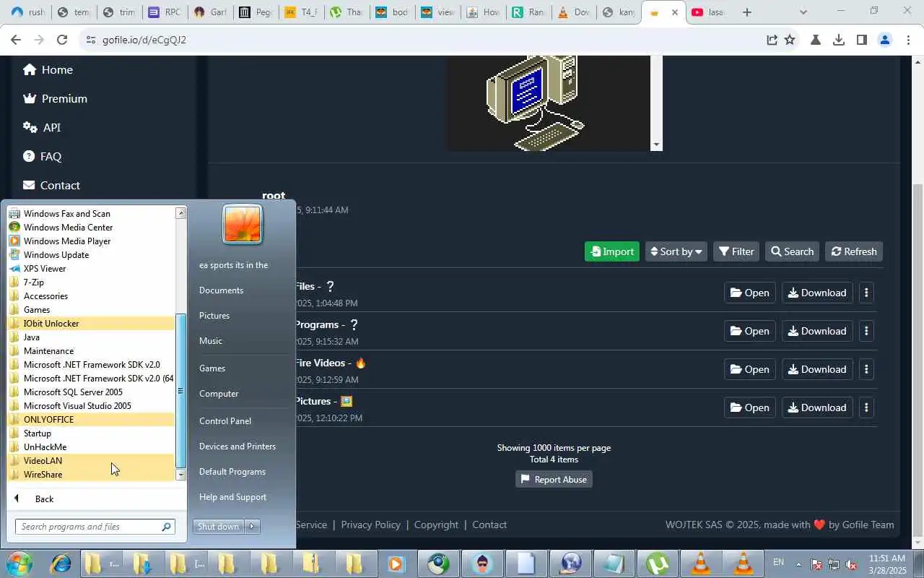The width and height of the screenshot is (924, 578).
Task: Expand the WireShare folder
Action: [91, 475]
